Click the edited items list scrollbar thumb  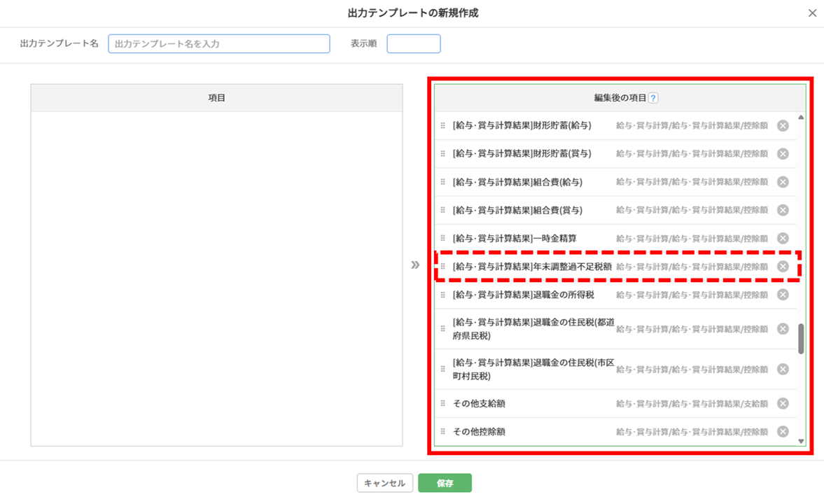point(801,338)
